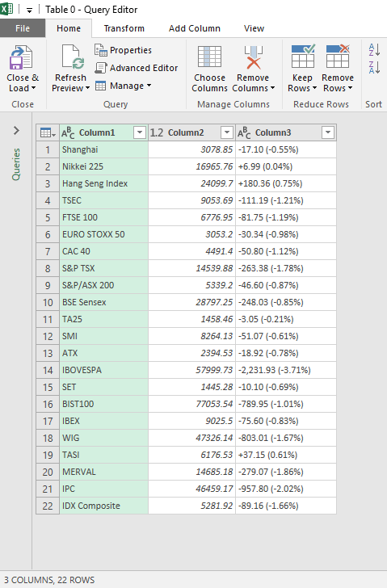Open the Manage dropdown
Screen dimensions: 387x588
point(123,86)
